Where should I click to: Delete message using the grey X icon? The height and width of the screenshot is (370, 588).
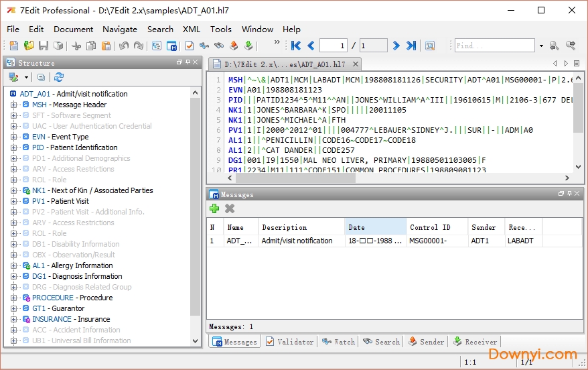pos(230,208)
